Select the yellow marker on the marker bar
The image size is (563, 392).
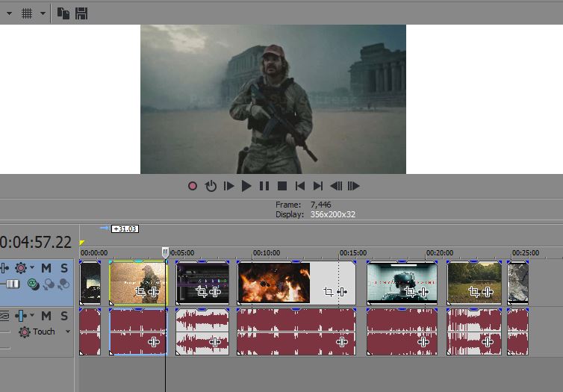82,243
